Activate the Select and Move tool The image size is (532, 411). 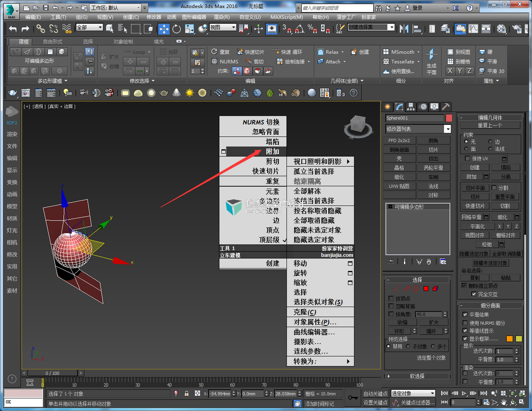164,29
